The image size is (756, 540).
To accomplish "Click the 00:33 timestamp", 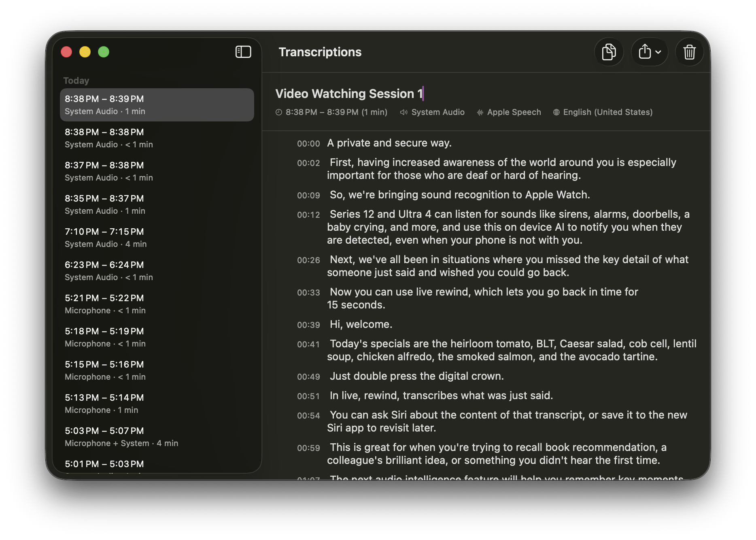I will [x=308, y=293].
